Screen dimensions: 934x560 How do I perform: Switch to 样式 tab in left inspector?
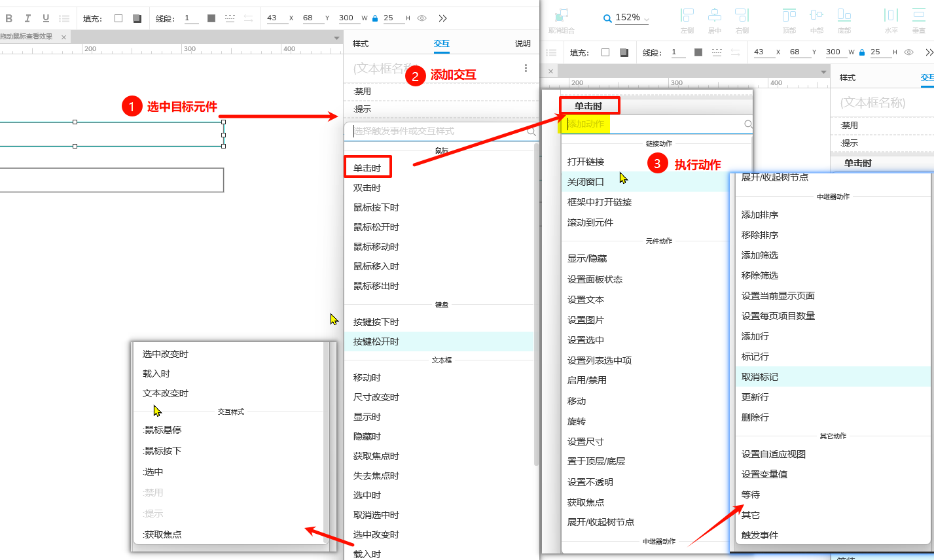pyautogui.click(x=361, y=44)
